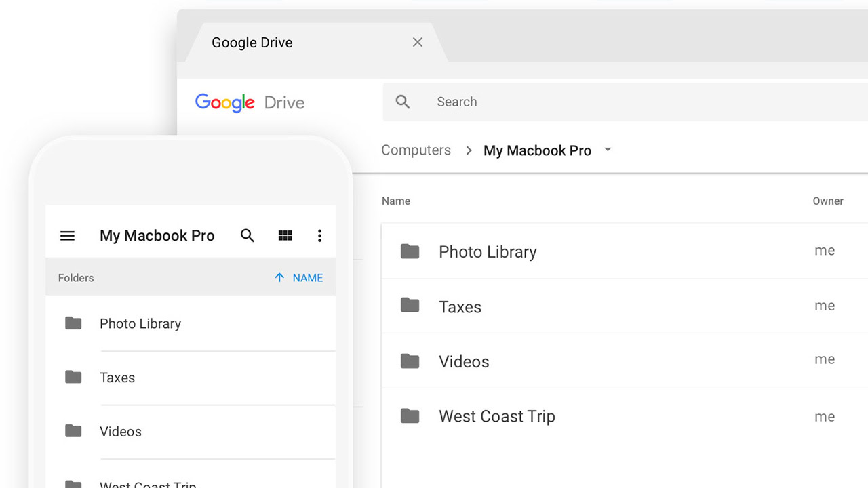Click in the Drive search field
The width and height of the screenshot is (868, 488).
tap(610, 102)
